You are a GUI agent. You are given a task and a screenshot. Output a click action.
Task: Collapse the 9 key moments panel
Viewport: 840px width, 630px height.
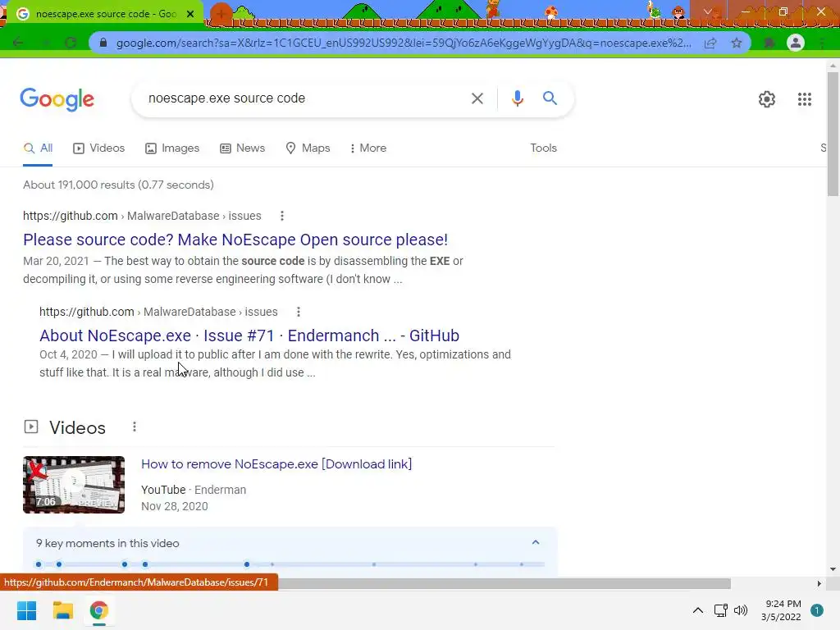[x=535, y=543]
